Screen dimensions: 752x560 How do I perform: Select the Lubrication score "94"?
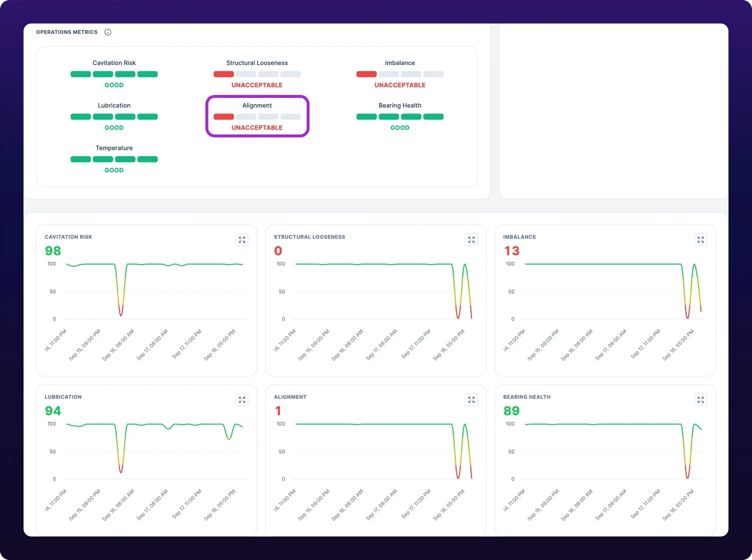53,411
